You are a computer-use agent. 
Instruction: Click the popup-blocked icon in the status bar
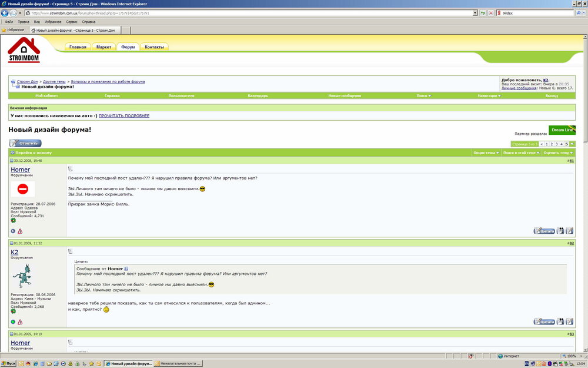click(x=470, y=356)
